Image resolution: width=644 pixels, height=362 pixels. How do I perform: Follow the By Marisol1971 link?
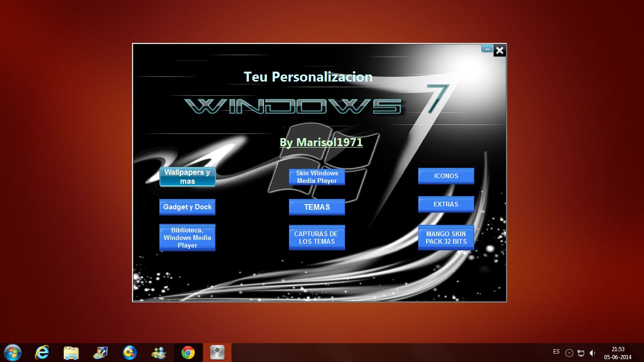point(321,142)
